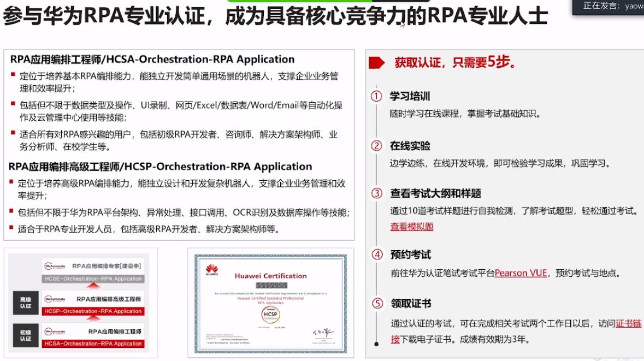Open the Pearson VUE link

click(521, 273)
